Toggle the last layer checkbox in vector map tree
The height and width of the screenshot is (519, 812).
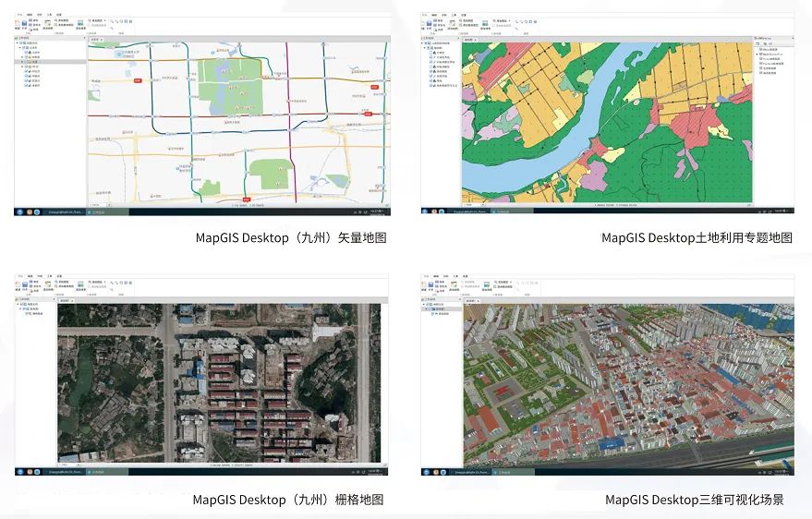(x=26, y=85)
